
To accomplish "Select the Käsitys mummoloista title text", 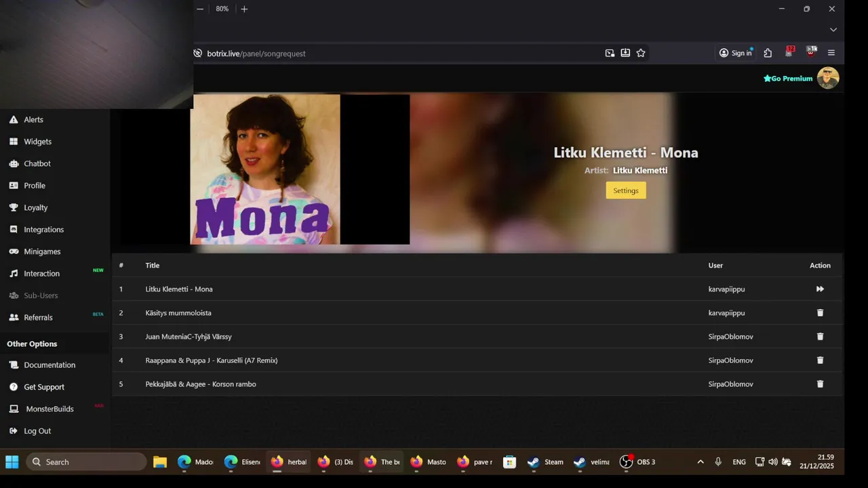I will pos(178,312).
